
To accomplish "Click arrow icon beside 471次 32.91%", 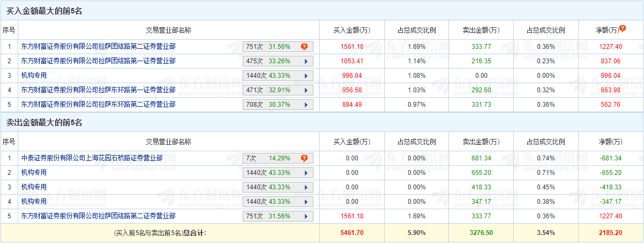I will [x=306, y=90].
